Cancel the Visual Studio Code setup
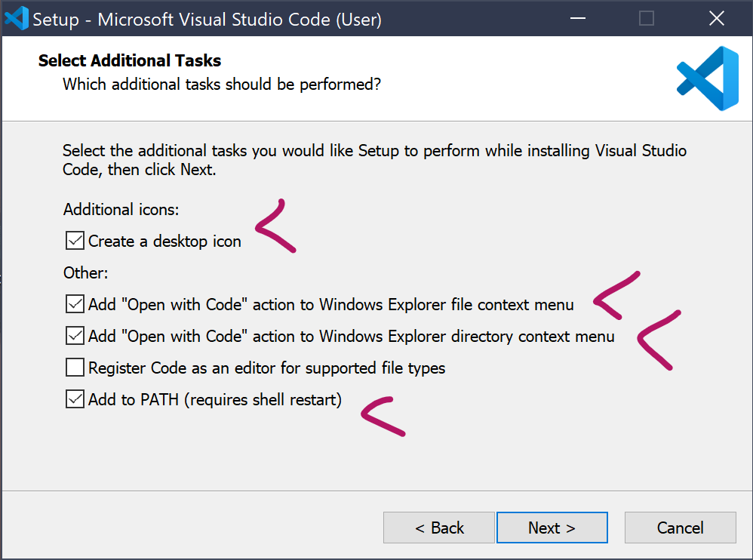The height and width of the screenshot is (560, 753). 680,528
